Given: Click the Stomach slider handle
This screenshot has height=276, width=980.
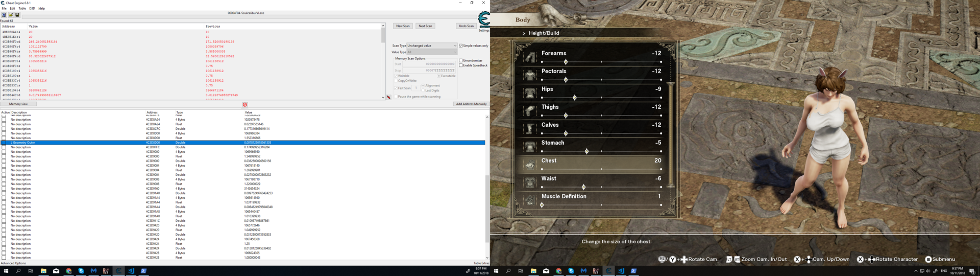Looking at the screenshot, I should [586, 151].
